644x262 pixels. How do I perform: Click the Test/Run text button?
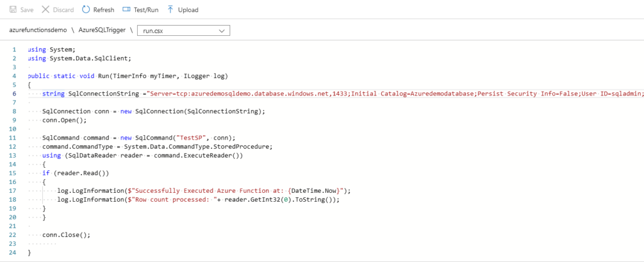pyautogui.click(x=146, y=10)
